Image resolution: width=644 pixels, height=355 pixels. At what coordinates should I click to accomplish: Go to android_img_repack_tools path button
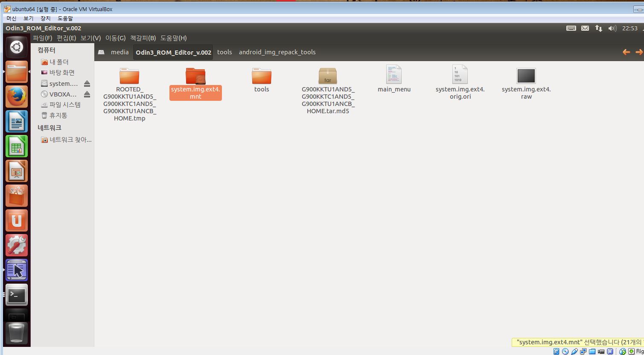click(277, 52)
